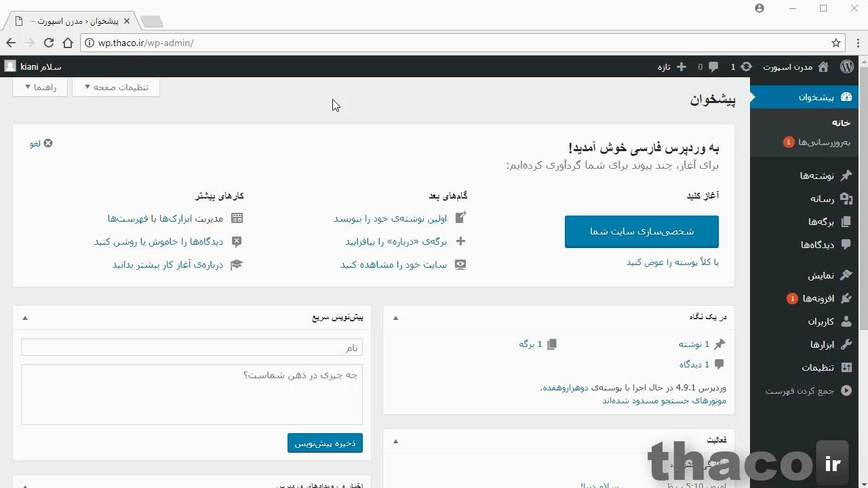Click the kiani user avatar in the admin bar
Viewport: 868px width, 488px height.
tap(9, 66)
